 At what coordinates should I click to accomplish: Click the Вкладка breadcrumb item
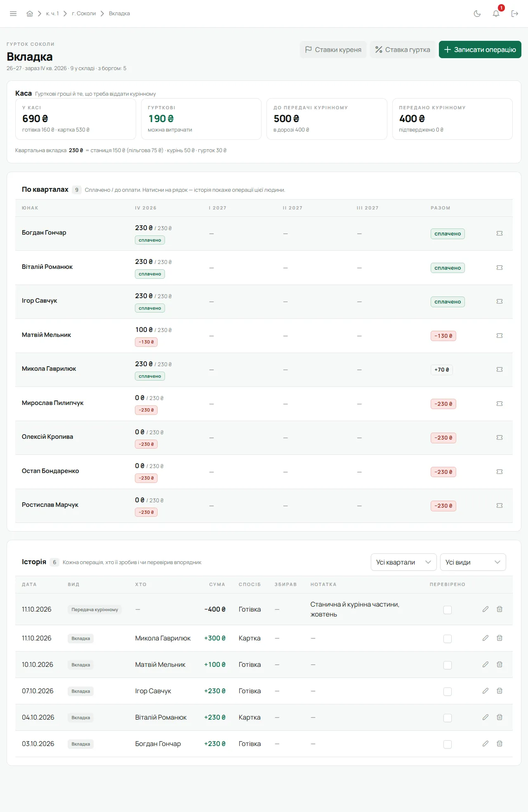tap(119, 14)
